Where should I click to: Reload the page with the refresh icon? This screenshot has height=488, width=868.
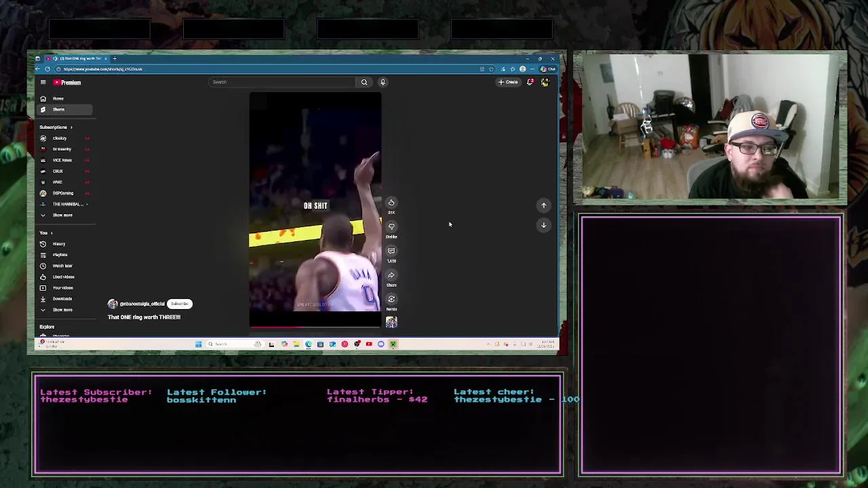47,69
